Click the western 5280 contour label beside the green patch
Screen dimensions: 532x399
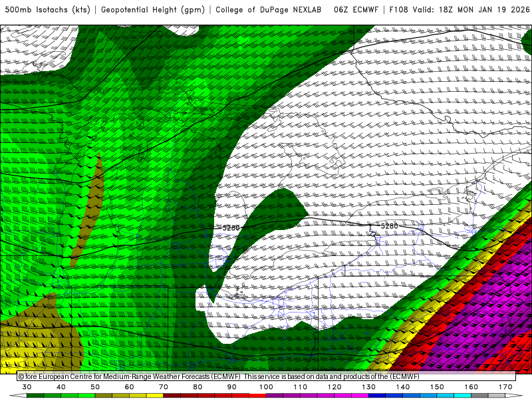click(231, 228)
